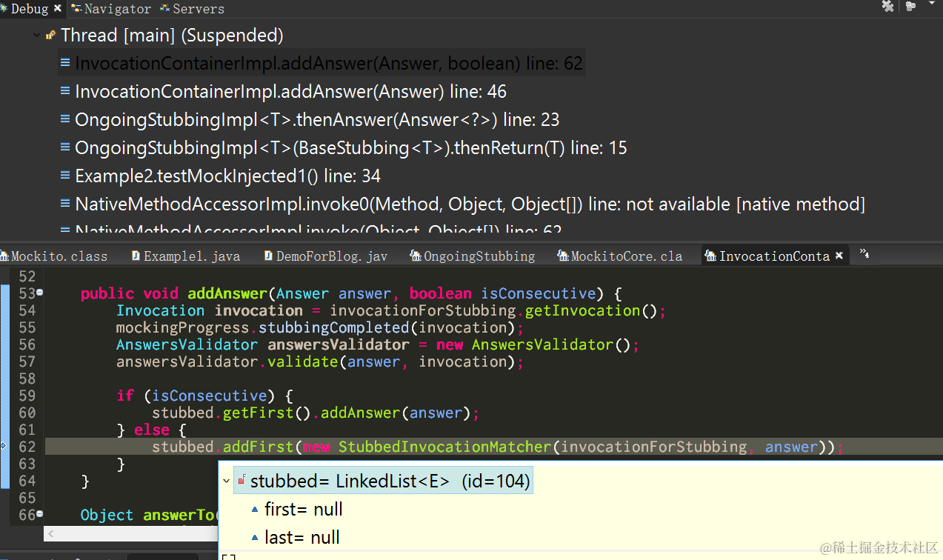Screen dimensions: 943x560
Task: Click stack frame icon of thenReturn line 15
Action: pos(65,148)
